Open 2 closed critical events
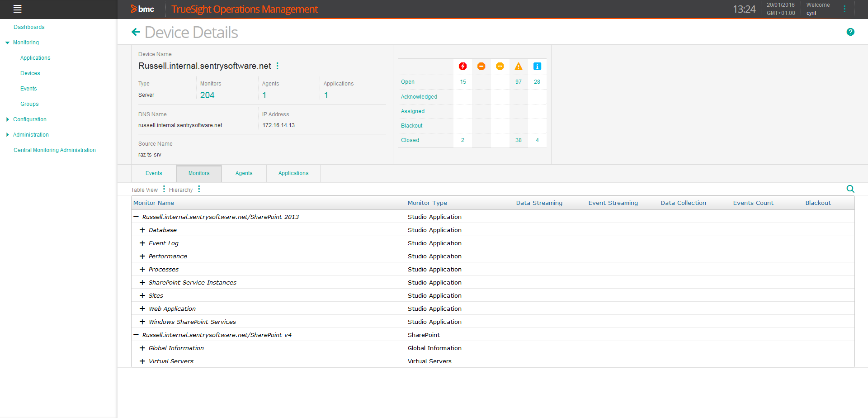The width and height of the screenshot is (868, 418). 462,140
